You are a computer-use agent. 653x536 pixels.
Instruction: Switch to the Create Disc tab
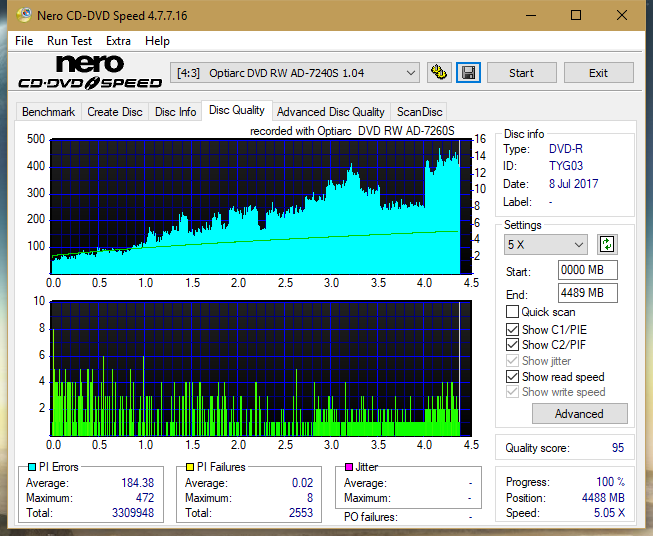pos(115,112)
